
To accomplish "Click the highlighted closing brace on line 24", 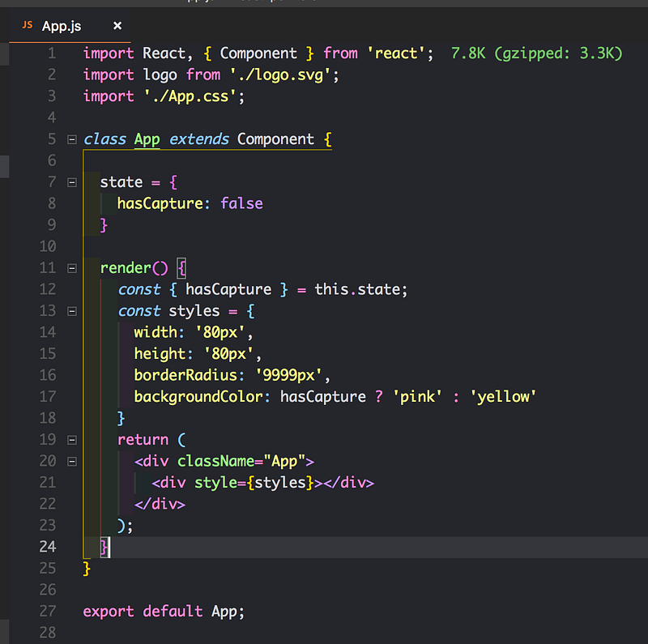I will pos(104,548).
